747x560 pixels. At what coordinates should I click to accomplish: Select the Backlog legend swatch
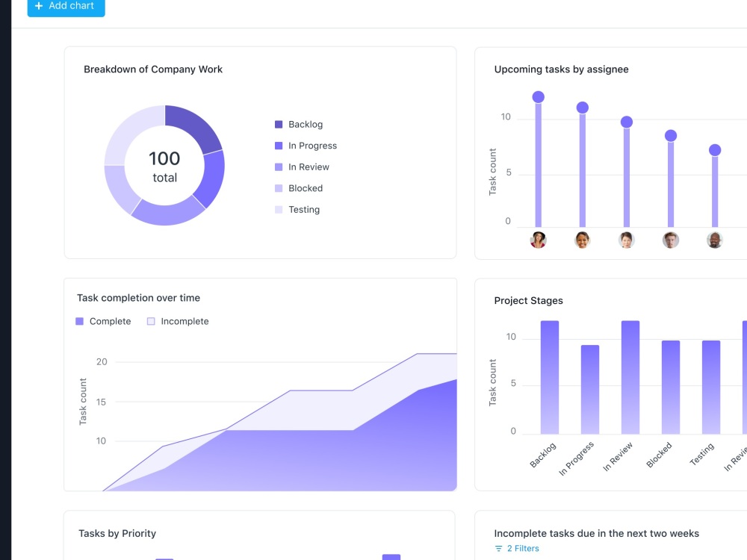(279, 124)
